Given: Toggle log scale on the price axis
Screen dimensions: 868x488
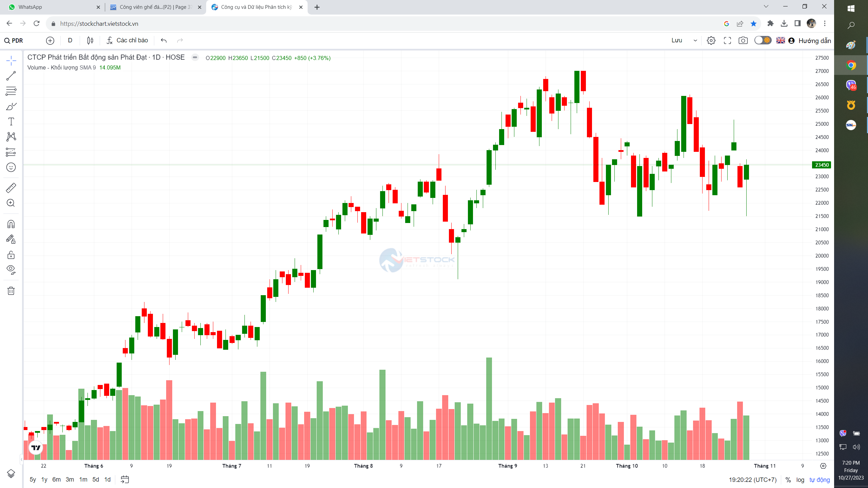Looking at the screenshot, I should pyautogui.click(x=800, y=480).
